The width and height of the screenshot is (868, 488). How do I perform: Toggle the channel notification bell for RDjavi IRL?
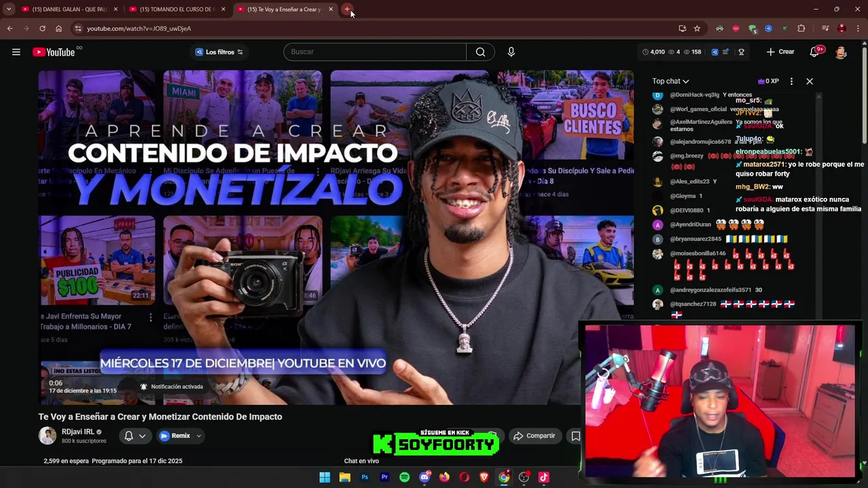(x=134, y=436)
